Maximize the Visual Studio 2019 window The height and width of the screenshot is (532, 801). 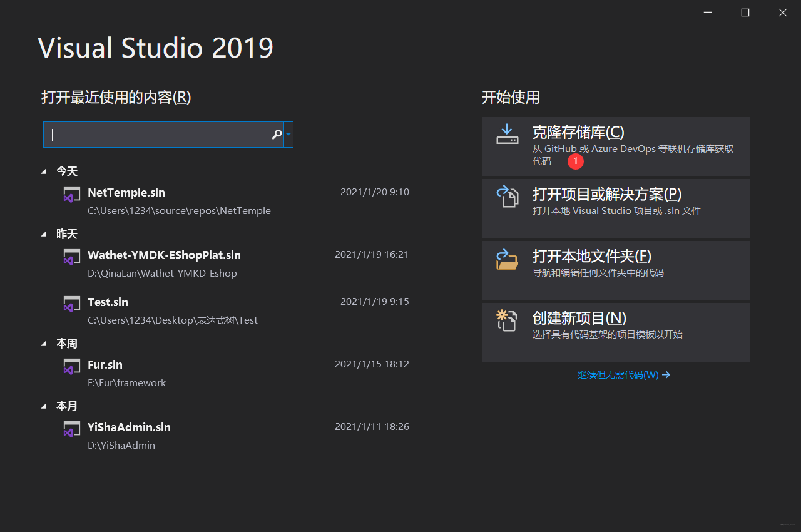[x=745, y=13]
